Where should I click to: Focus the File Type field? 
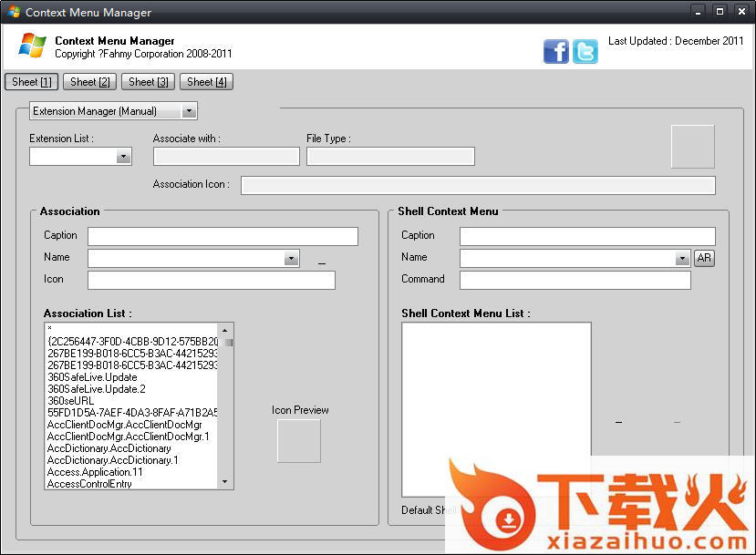point(390,157)
